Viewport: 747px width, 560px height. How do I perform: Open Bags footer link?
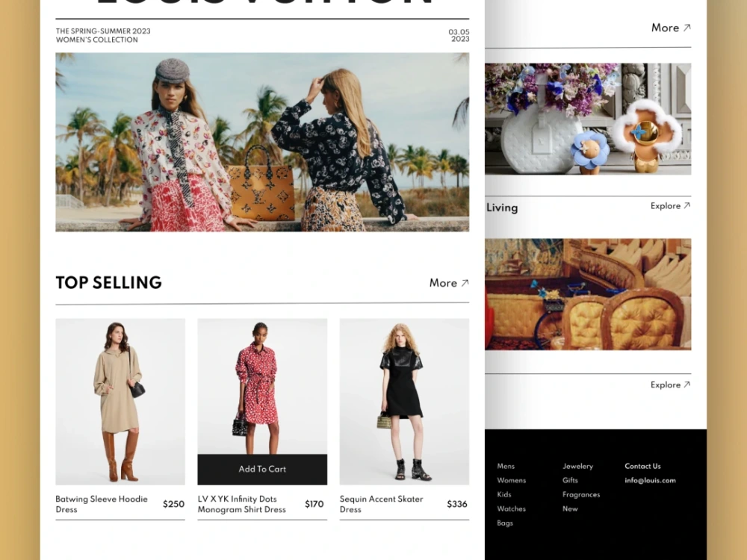click(x=505, y=523)
